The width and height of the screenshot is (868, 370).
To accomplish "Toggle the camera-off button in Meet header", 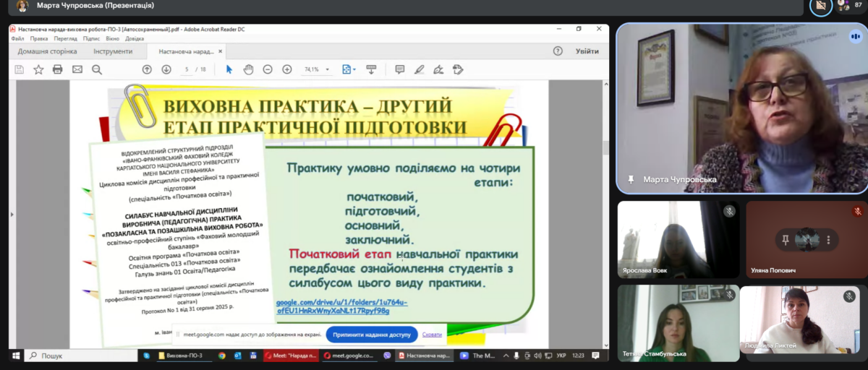I will pyautogui.click(x=821, y=6).
